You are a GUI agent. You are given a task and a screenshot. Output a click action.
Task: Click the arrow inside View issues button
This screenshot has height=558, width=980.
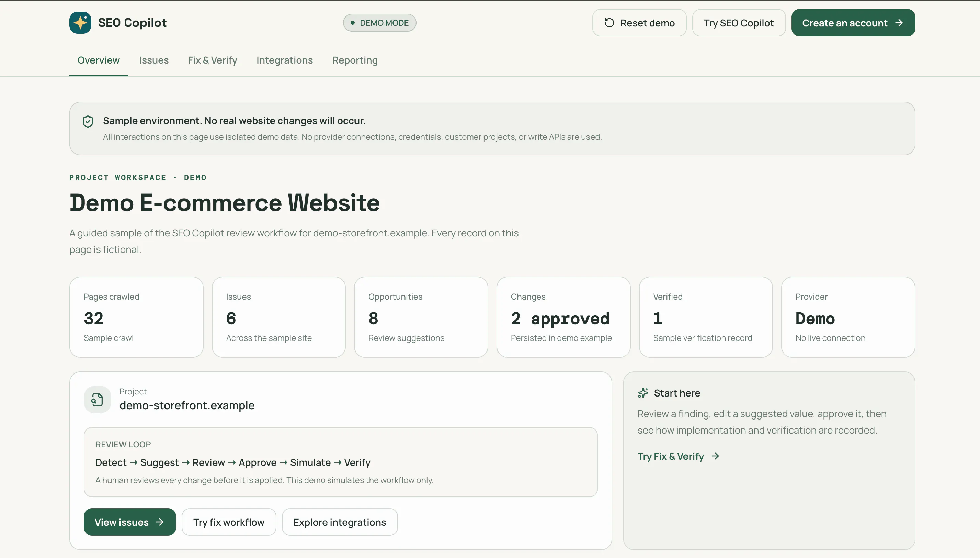160,522
